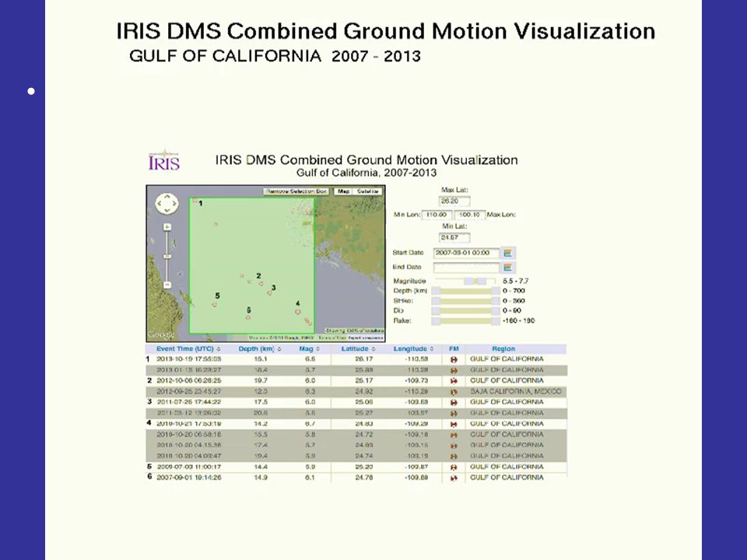
Task: Select earthquake marker 3 on the map
Action: tap(270, 293)
